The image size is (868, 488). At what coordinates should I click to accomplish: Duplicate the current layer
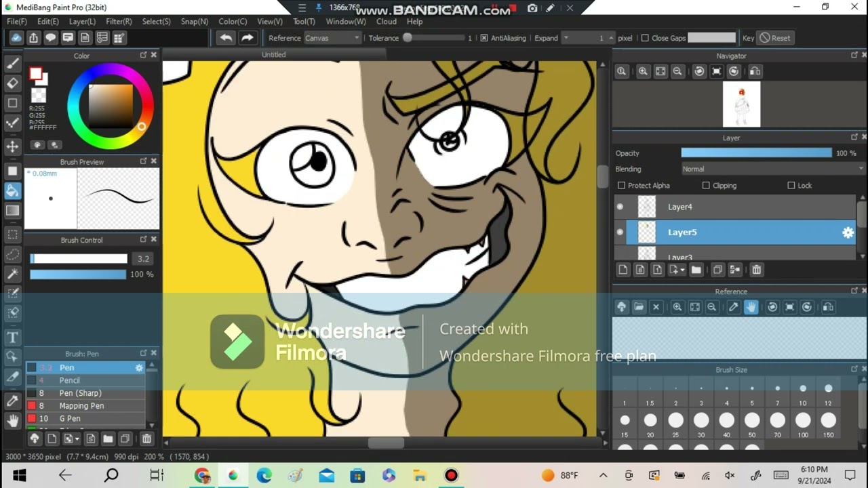click(x=717, y=270)
